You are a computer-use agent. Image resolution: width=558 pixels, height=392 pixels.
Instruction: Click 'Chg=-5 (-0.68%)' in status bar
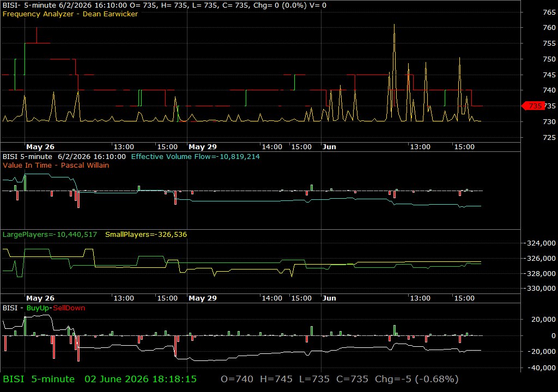(417, 379)
